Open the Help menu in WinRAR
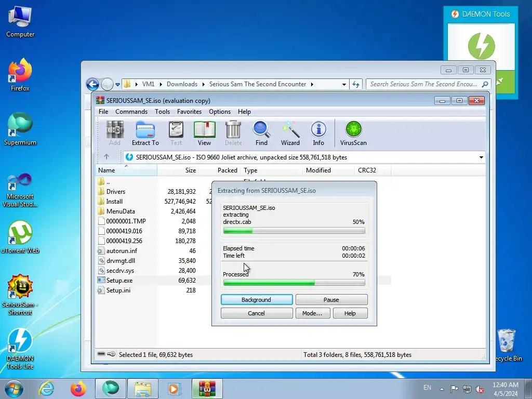 pos(244,112)
